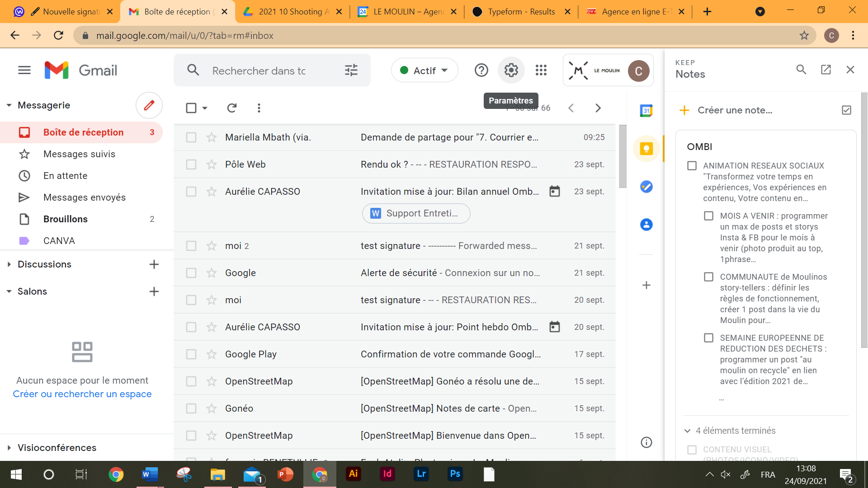This screenshot has height=488, width=868.
Task: Open Google apps grid launcher
Action: tap(541, 70)
